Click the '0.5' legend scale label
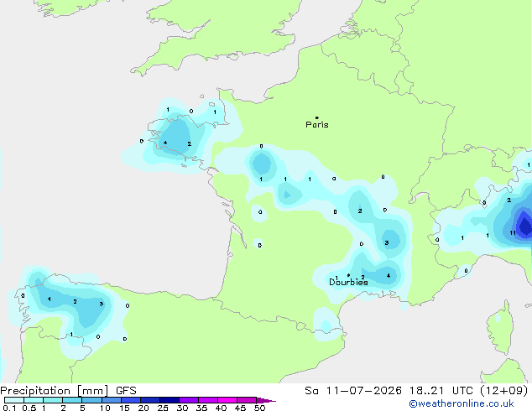 29,408
